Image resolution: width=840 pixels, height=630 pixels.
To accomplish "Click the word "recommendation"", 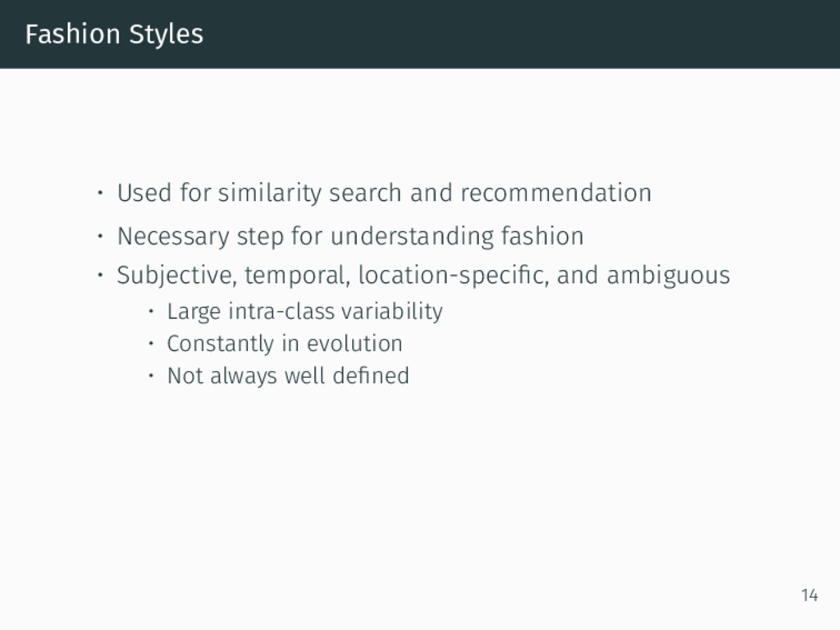I will click(x=555, y=193).
